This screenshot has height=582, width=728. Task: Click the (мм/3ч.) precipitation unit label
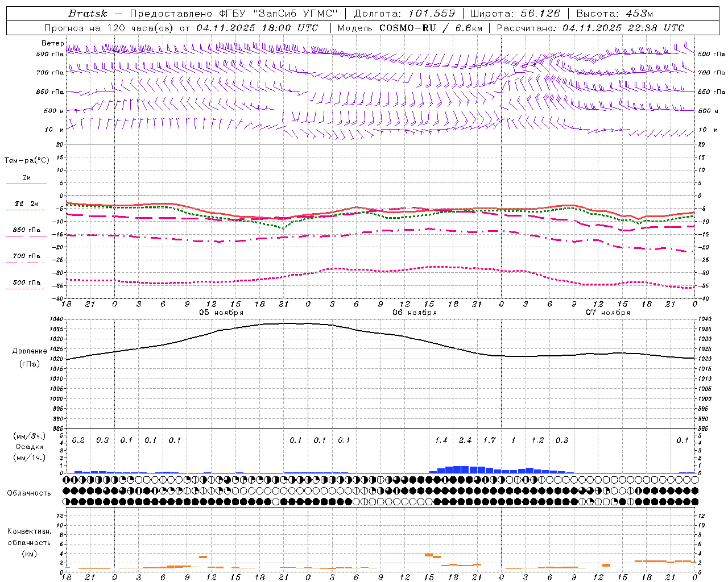point(30,436)
